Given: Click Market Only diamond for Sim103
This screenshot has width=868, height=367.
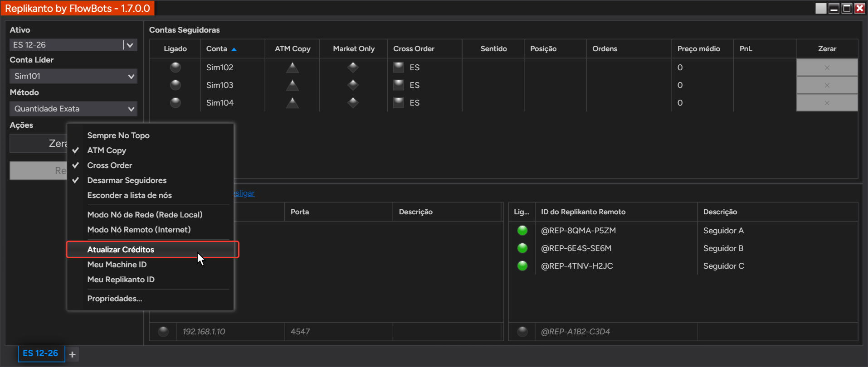Looking at the screenshot, I should pyautogui.click(x=353, y=85).
